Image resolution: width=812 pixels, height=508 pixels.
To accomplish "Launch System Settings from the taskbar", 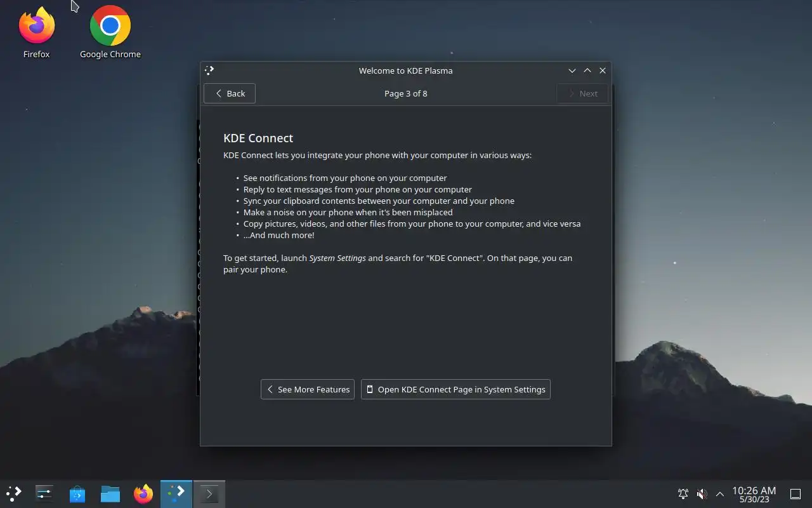I will 44,493.
